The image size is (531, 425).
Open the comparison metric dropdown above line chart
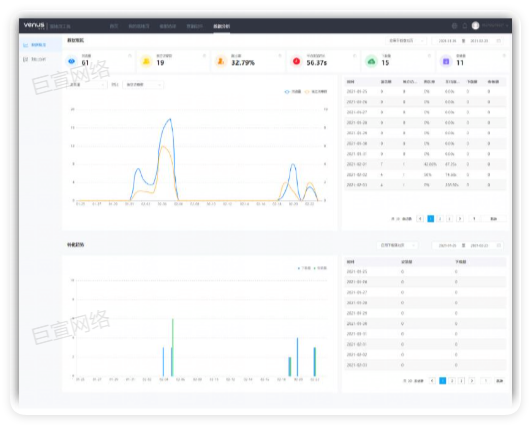(x=143, y=85)
